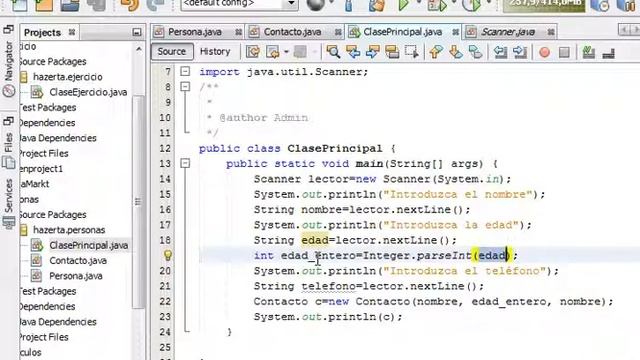Open the back-history dropdown arrow
Viewport: 640px width, 360px height.
(x=286, y=52)
